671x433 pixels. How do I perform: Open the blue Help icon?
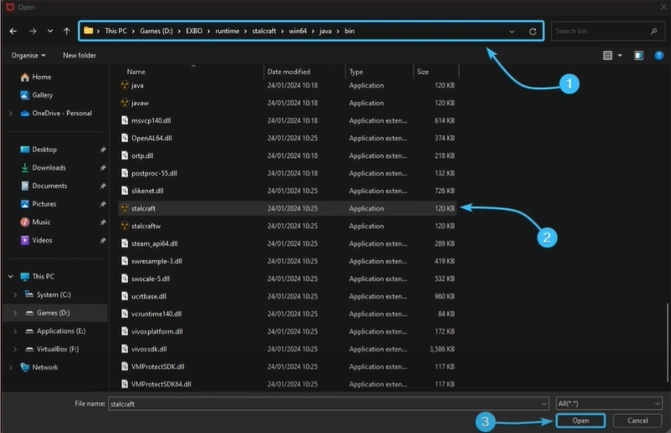point(659,56)
